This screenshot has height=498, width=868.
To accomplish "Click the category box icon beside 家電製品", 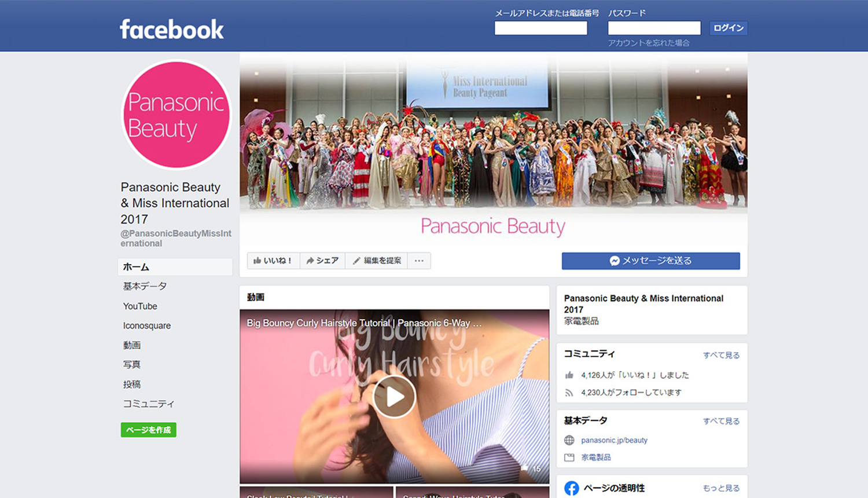I will (x=569, y=457).
